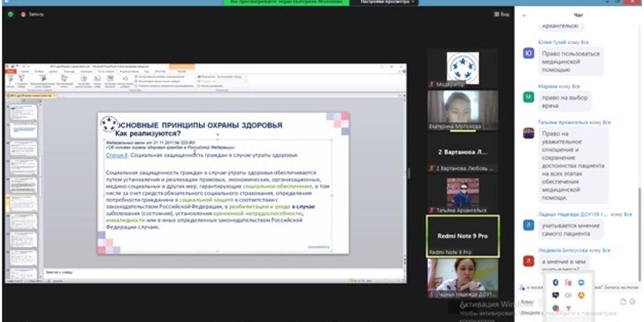Image resolution: width=644 pixels, height=322 pixels.
Task: Click the orange Avast tray icon
Action: pyautogui.click(x=581, y=295)
